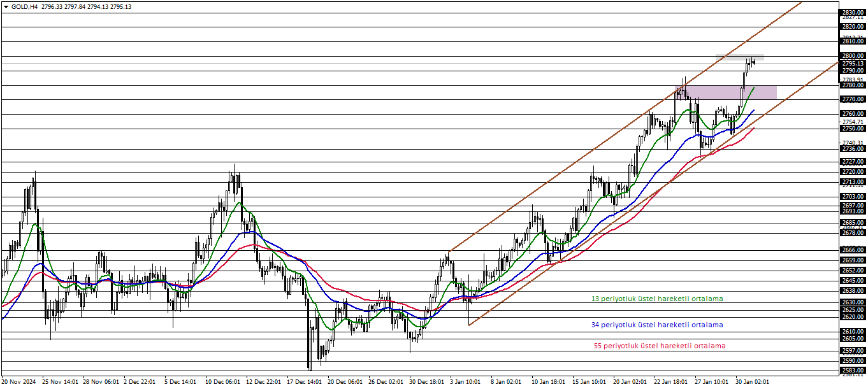Click the 28 Nov 06:01 date label
The image size is (868, 389).
click(101, 382)
